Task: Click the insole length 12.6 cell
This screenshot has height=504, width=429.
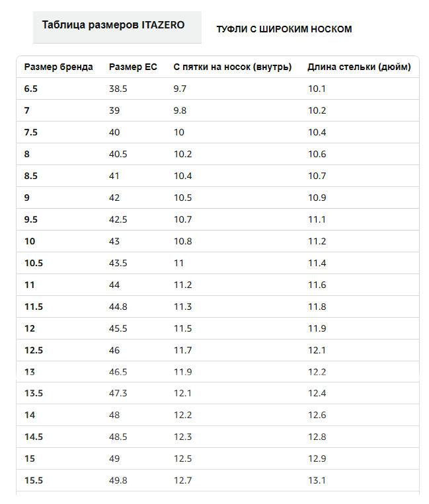Action: tap(317, 415)
